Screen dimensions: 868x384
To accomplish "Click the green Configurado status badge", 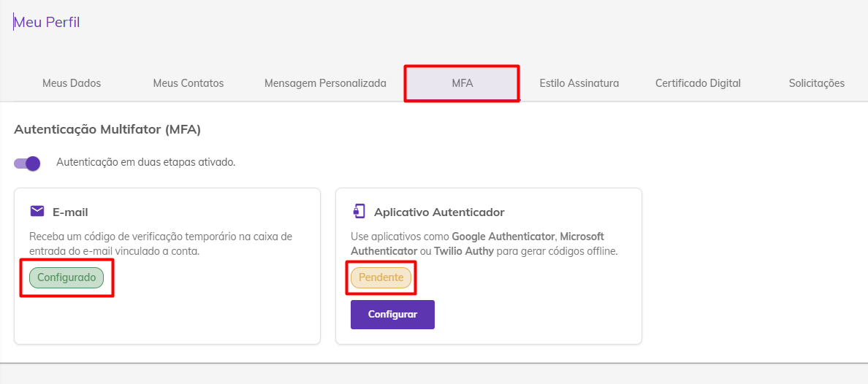I will pyautogui.click(x=66, y=277).
